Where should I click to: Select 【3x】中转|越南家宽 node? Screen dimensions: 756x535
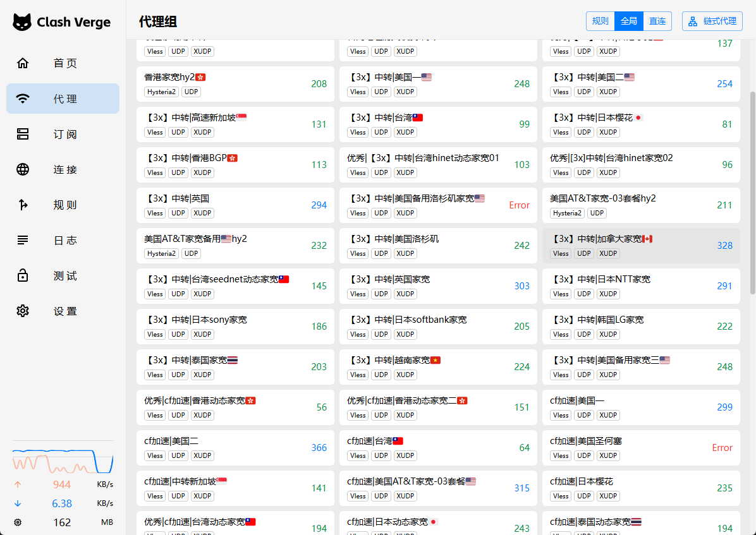(x=438, y=367)
